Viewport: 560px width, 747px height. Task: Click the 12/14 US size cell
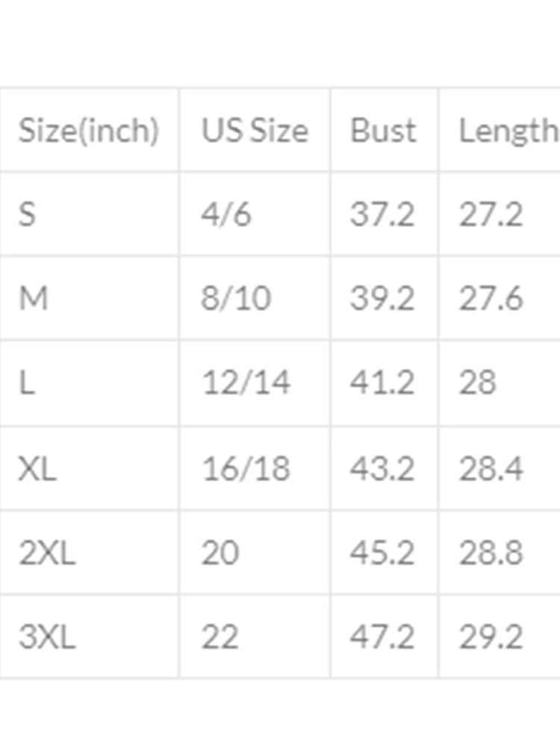pos(246,382)
